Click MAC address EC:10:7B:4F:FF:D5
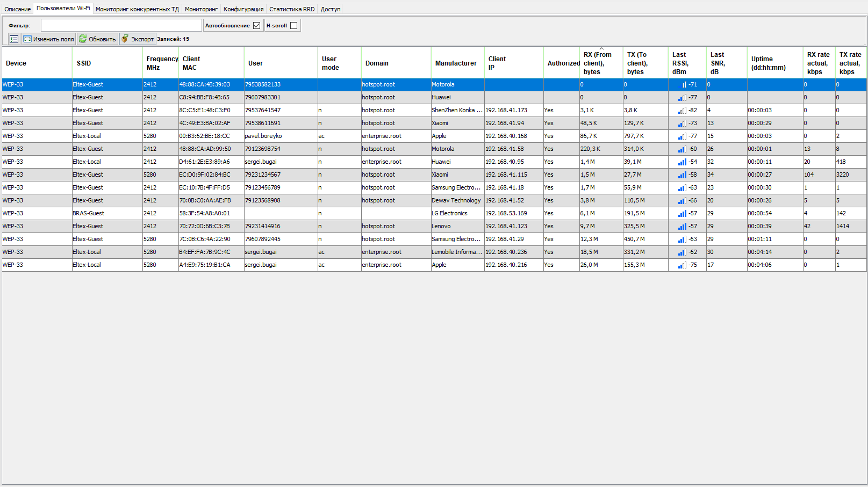Image resolution: width=868 pixels, height=487 pixels. pyautogui.click(x=211, y=188)
